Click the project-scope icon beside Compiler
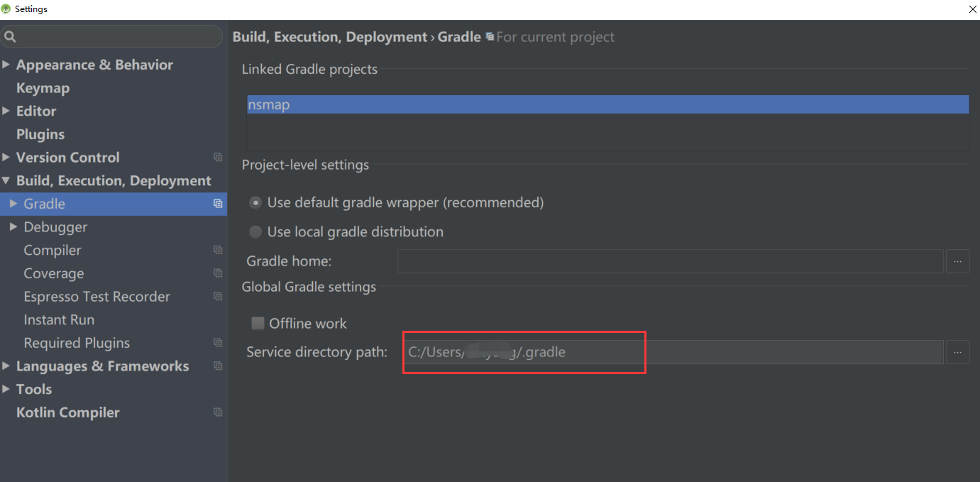Image resolution: width=980 pixels, height=482 pixels. click(x=218, y=251)
